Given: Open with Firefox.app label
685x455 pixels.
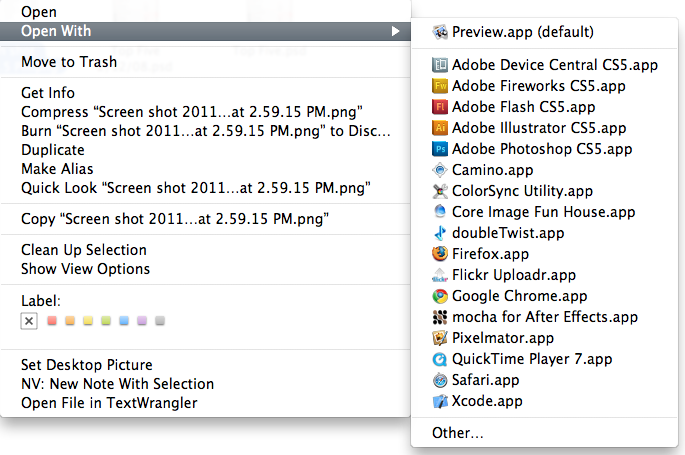Looking at the screenshot, I should pyautogui.click(x=490, y=254).
